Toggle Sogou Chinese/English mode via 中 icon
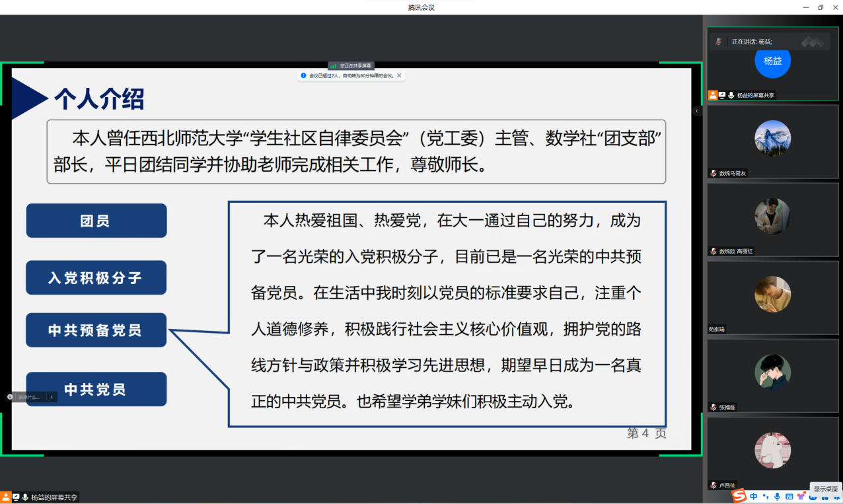Image resolution: width=843 pixels, height=504 pixels. [754, 496]
